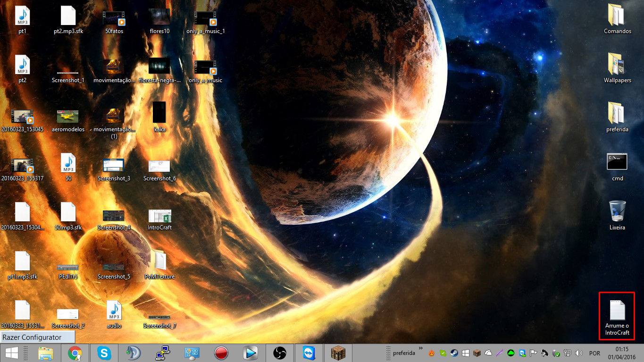Select the 20160323_155317 video file

[22, 169]
